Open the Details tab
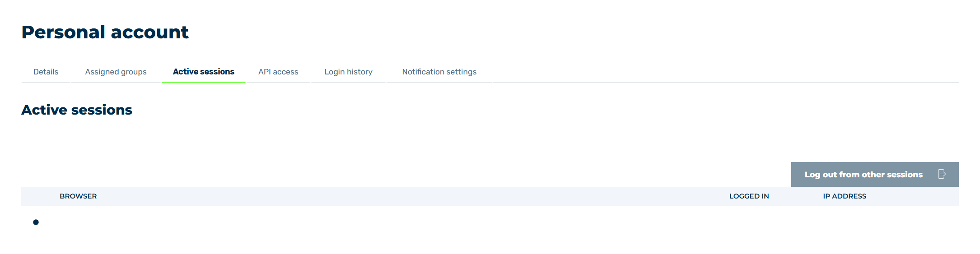Viewport: 980px width, 254px height. (x=46, y=72)
